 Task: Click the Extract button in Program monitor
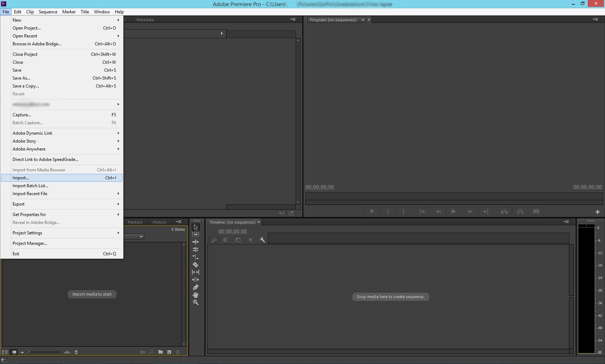coord(520,211)
